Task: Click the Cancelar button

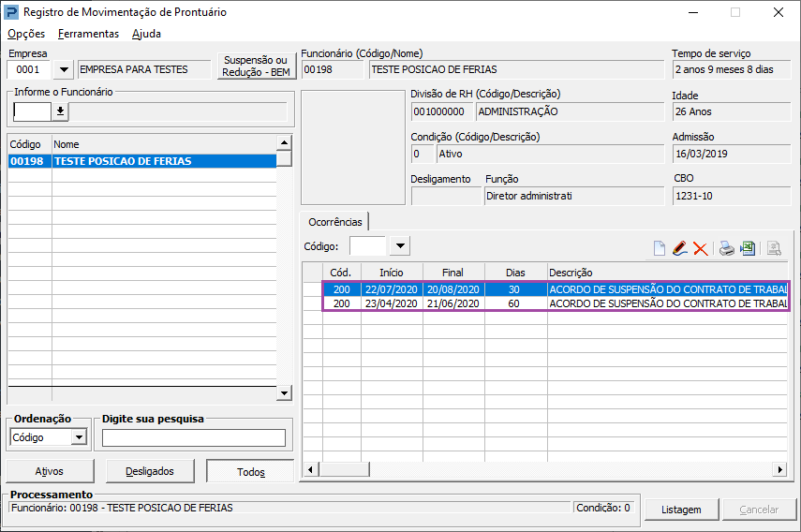Action: point(759,510)
